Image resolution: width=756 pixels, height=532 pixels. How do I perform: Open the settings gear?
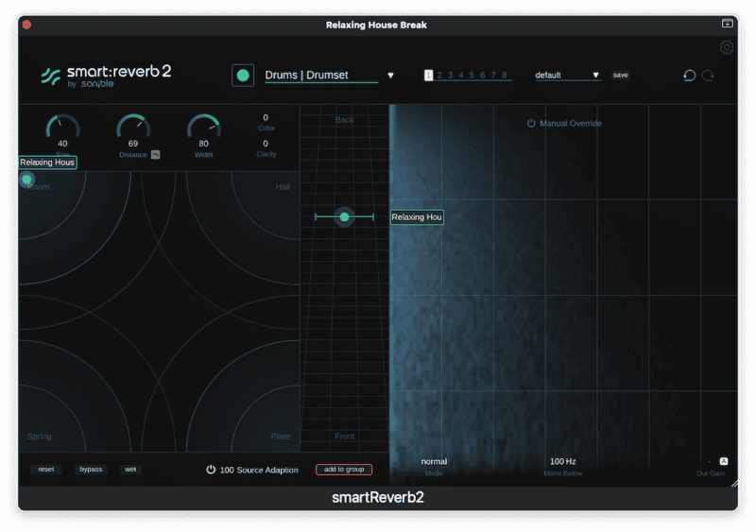click(x=727, y=47)
